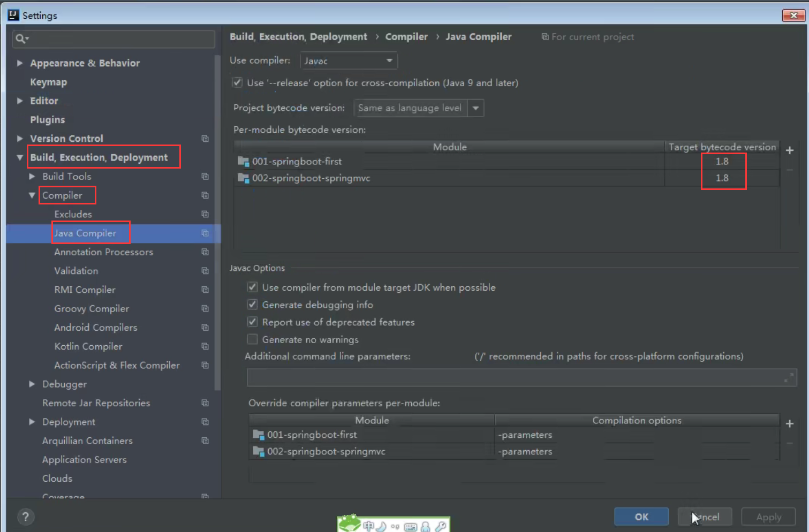Click the project-level icon beside RMI Compiler
Image resolution: width=809 pixels, height=532 pixels.
point(205,290)
